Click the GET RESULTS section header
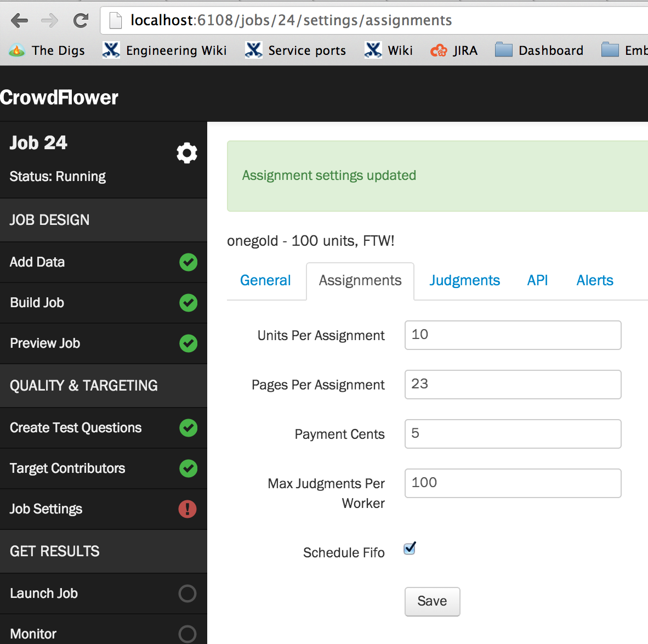The width and height of the screenshot is (648, 644). (103, 551)
